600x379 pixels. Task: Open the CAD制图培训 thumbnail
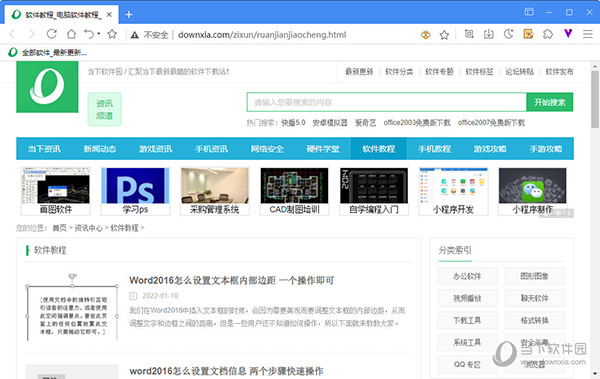[294, 191]
